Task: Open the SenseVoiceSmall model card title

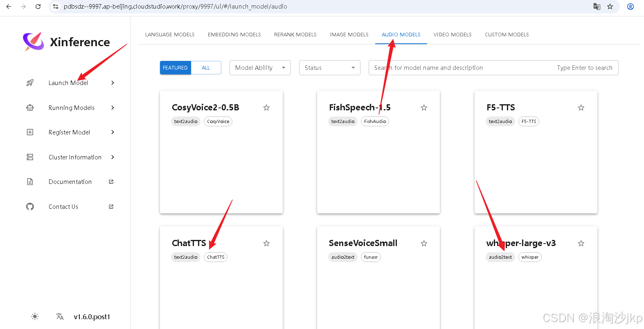Action: click(x=363, y=243)
